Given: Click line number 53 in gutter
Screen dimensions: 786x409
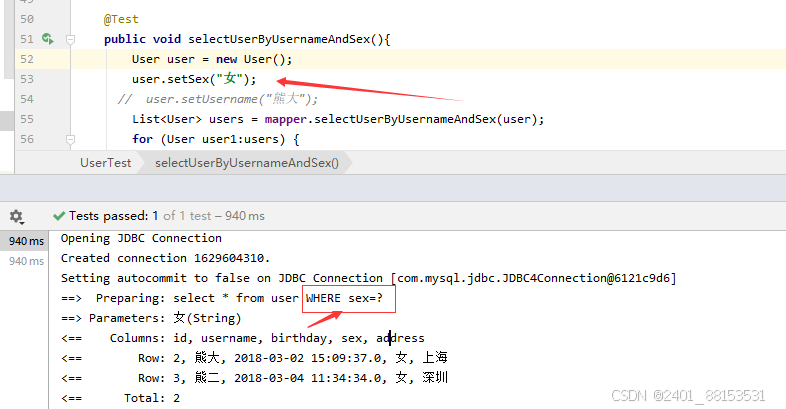Looking at the screenshot, I should coord(27,79).
